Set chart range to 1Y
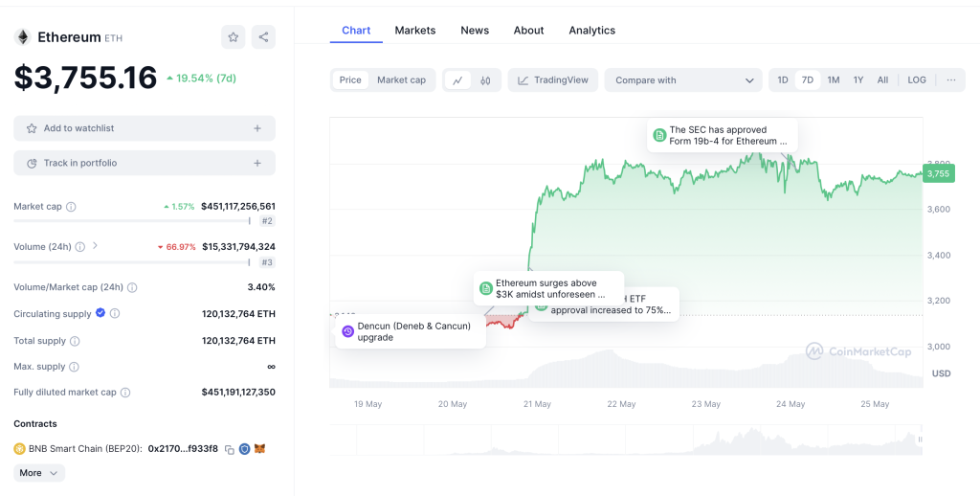980x496 pixels. point(858,80)
